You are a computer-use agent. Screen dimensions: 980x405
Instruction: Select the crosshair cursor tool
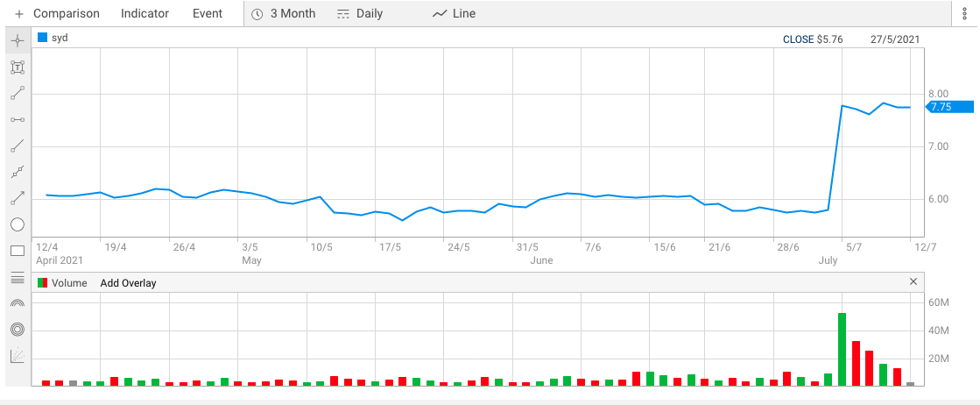18,41
